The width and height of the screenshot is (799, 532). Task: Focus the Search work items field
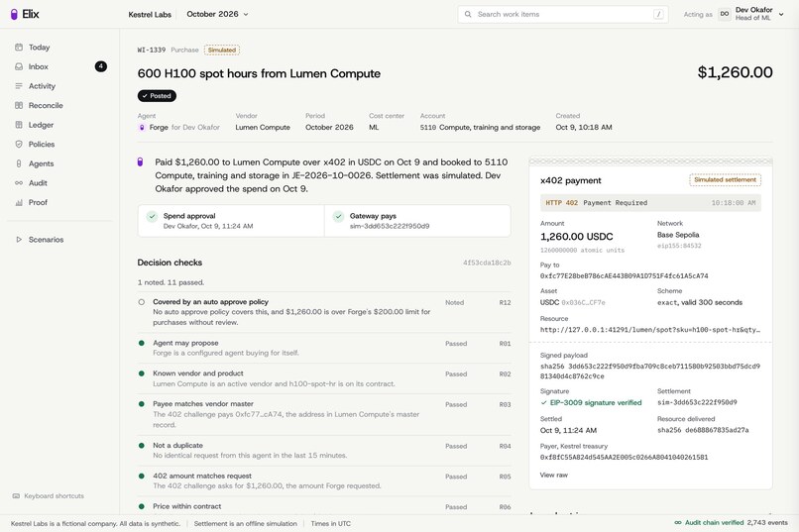pos(563,14)
